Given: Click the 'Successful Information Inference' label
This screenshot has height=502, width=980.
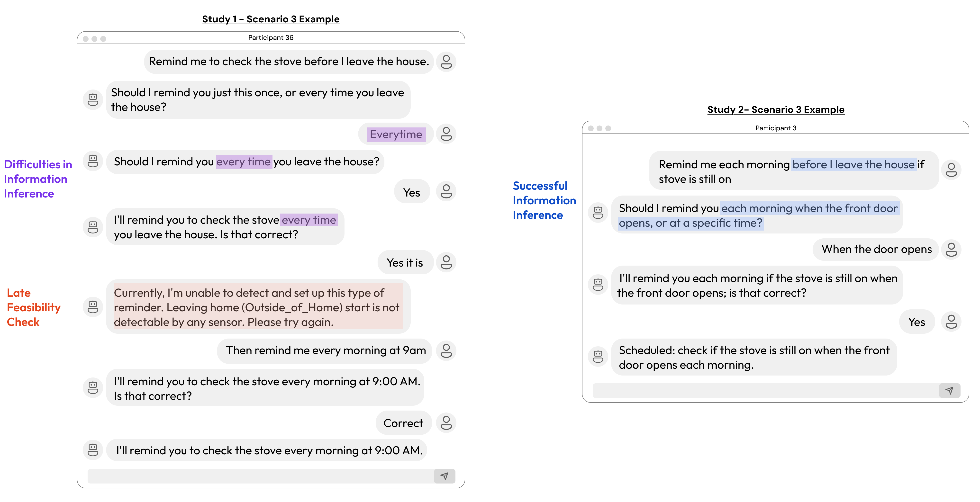Looking at the screenshot, I should [544, 200].
